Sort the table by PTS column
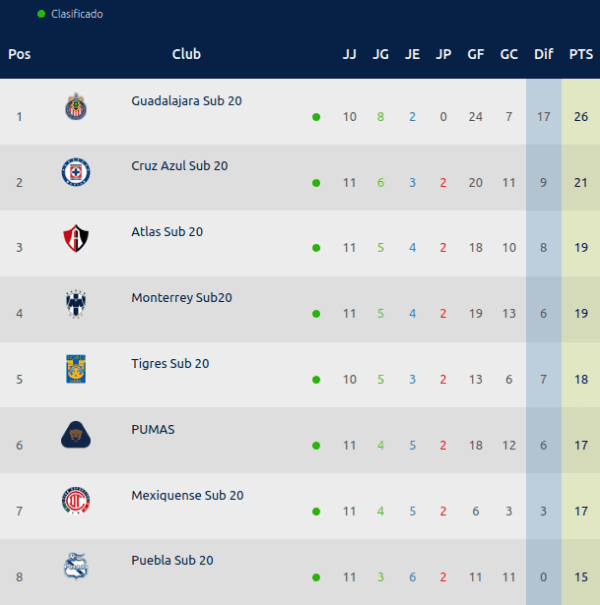This screenshot has height=605, width=600. (580, 54)
